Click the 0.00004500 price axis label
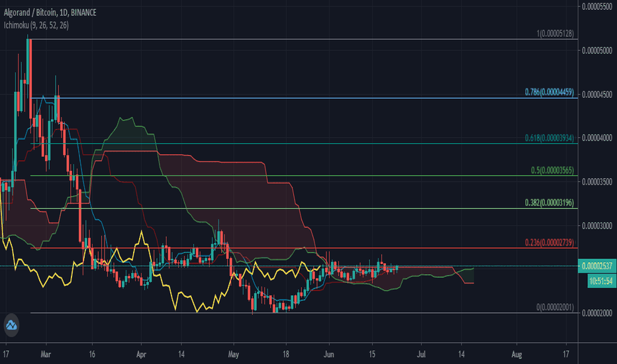This screenshot has height=364, width=617. pos(597,95)
